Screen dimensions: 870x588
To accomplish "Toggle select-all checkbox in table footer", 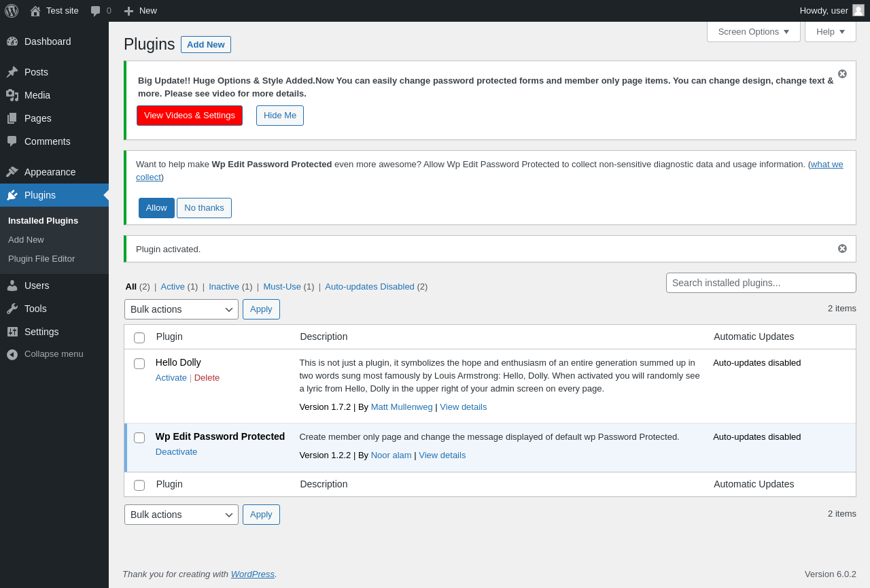I will tap(139, 485).
